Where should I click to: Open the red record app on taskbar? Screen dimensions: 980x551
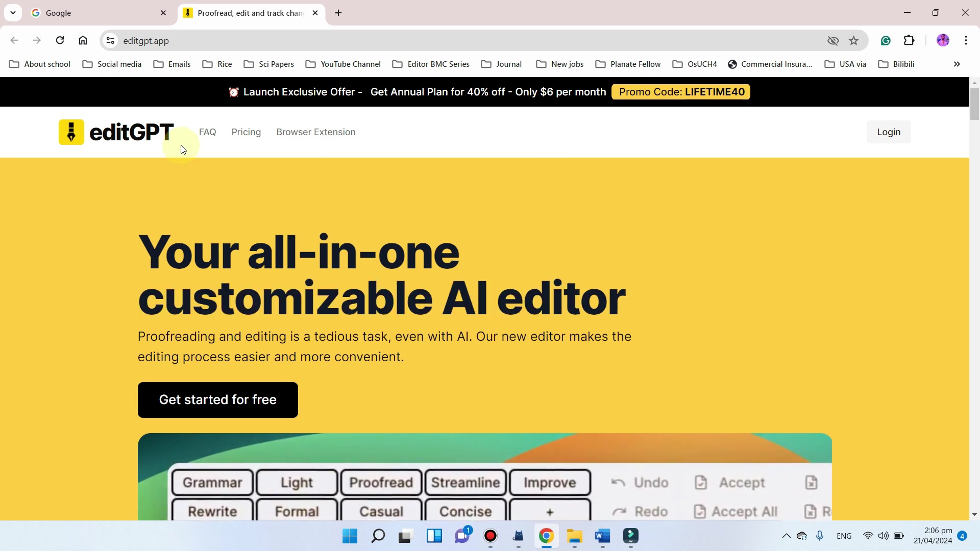pos(491,536)
